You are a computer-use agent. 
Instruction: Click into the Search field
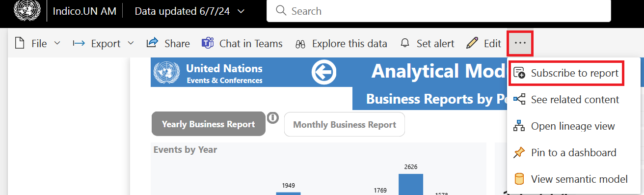[x=439, y=11]
